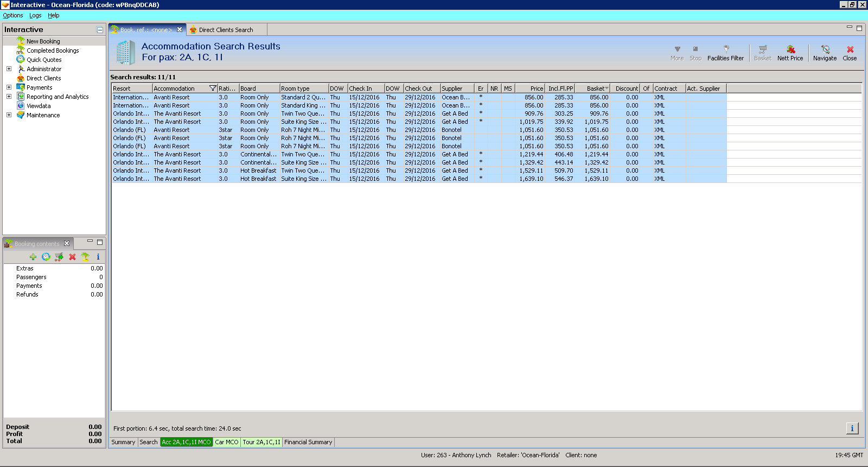This screenshot has width=868, height=467.
Task: Close the Book. ref. tab
Action: coord(180,29)
